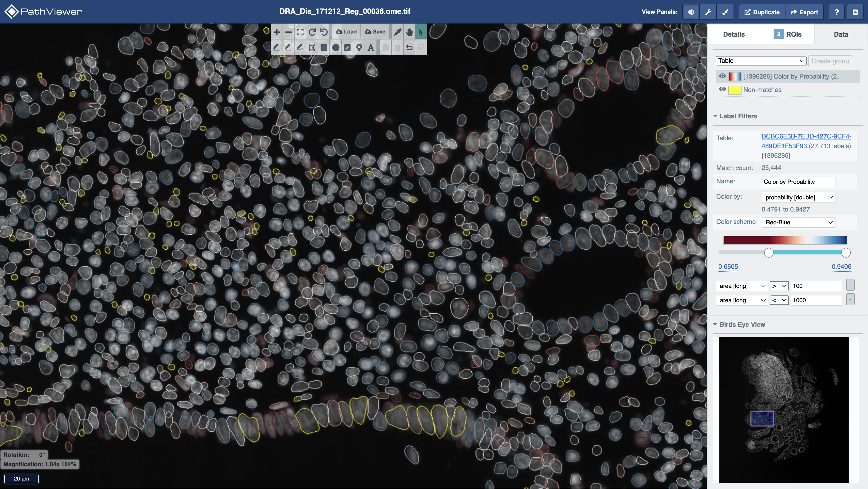Open the Table group type dropdown
The image size is (868, 489).
[761, 61]
